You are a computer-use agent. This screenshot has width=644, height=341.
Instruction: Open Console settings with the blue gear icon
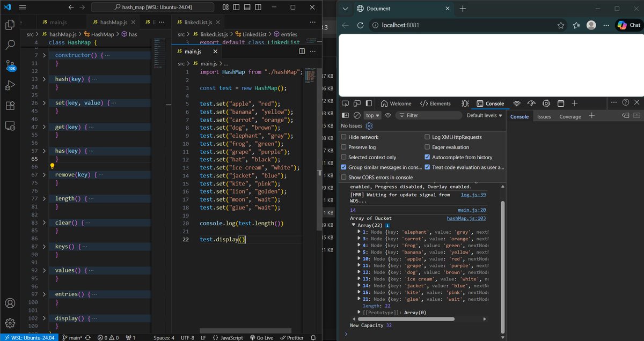coord(369,126)
